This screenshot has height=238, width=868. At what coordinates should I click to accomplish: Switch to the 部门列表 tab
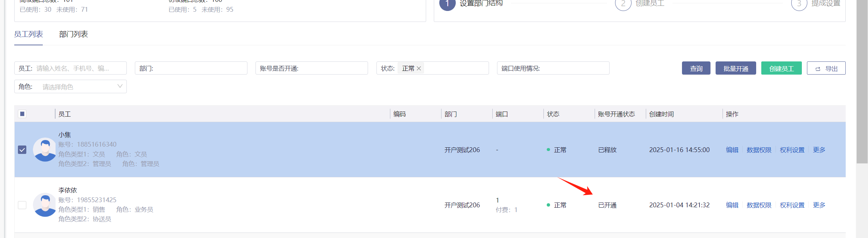pos(73,34)
